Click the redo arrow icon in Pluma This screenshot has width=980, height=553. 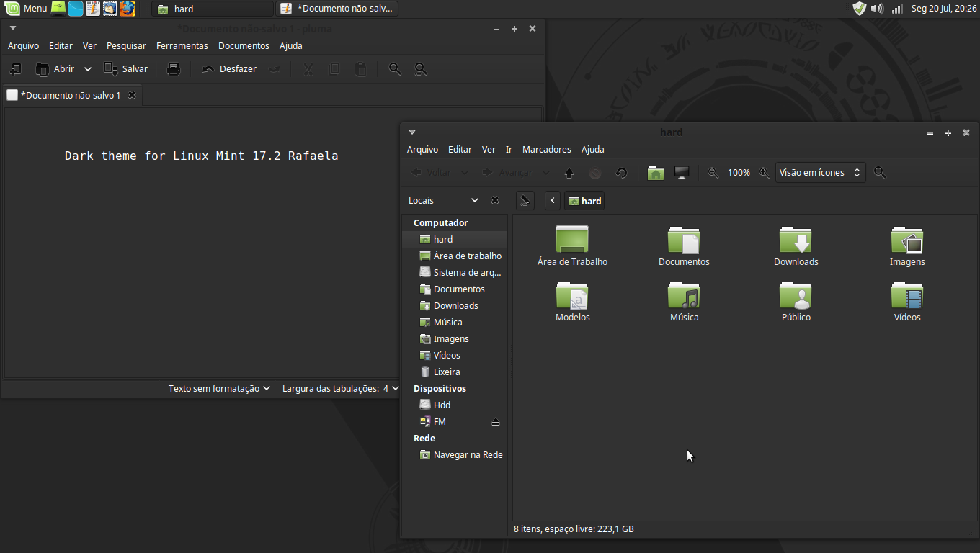275,69
